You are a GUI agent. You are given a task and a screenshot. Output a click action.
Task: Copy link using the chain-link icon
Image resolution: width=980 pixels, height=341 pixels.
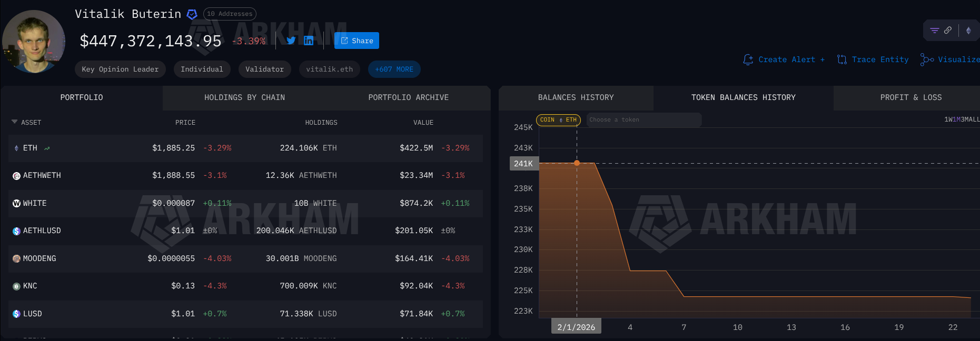pos(948,31)
